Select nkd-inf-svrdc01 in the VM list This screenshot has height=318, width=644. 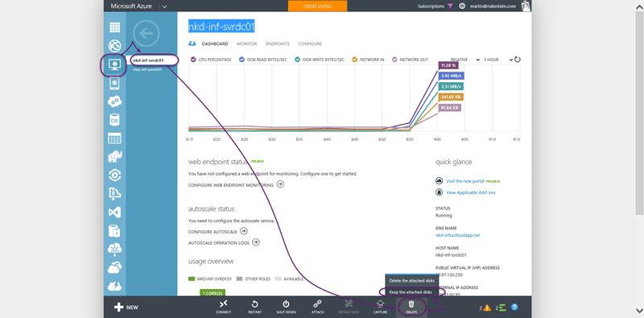click(x=148, y=60)
